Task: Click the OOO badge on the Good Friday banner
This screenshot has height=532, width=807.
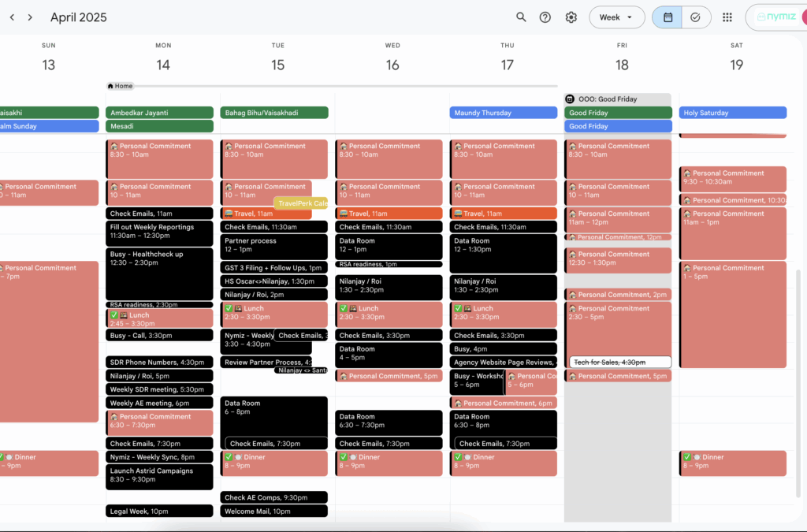Action: click(x=569, y=98)
